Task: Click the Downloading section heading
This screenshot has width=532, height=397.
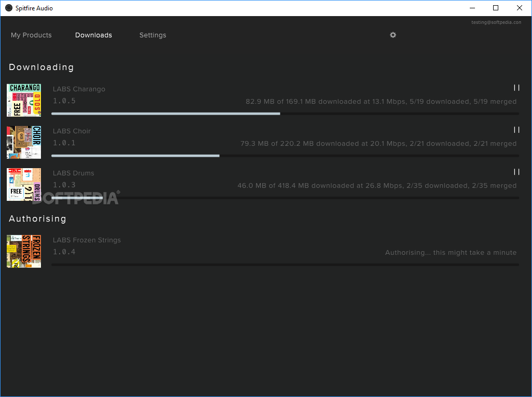Action: coord(41,67)
